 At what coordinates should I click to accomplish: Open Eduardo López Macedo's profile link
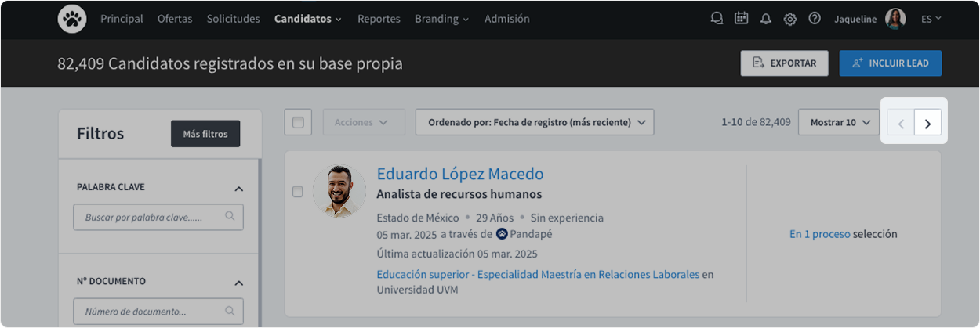tap(460, 174)
